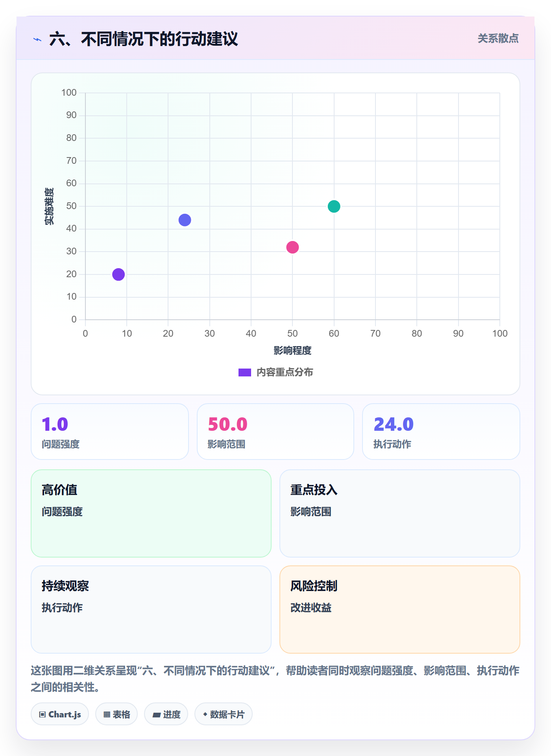The width and height of the screenshot is (551, 756).
Task: Select the 风险控制 quadrant card
Action: 400,610
